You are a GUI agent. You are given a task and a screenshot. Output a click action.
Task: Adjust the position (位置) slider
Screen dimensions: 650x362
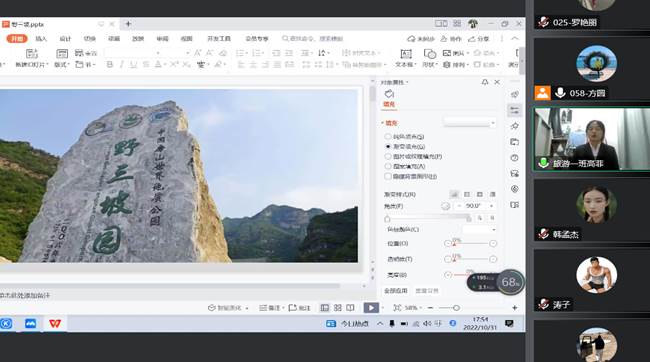[x=470, y=243]
